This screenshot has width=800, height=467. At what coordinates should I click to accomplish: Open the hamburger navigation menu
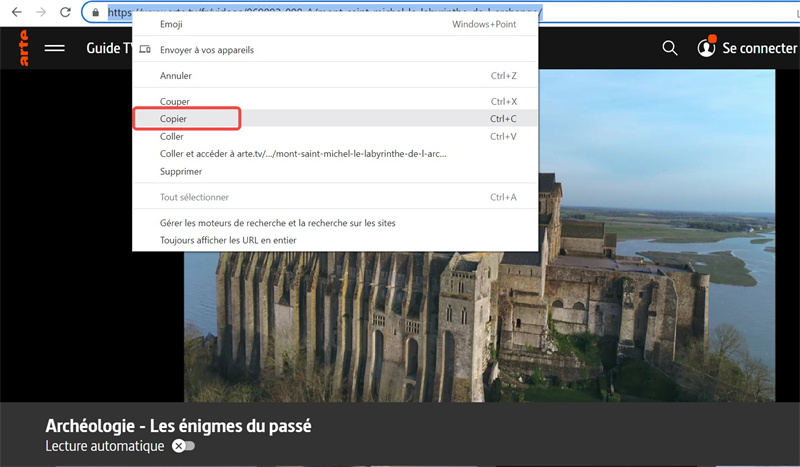(55, 48)
